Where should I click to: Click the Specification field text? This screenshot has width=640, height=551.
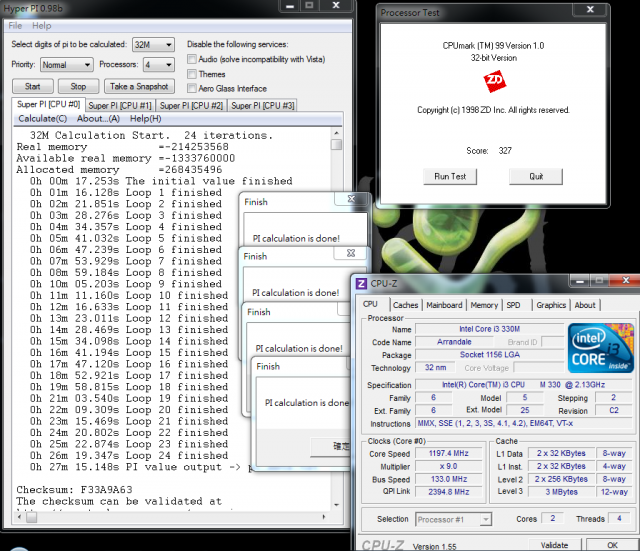524,384
